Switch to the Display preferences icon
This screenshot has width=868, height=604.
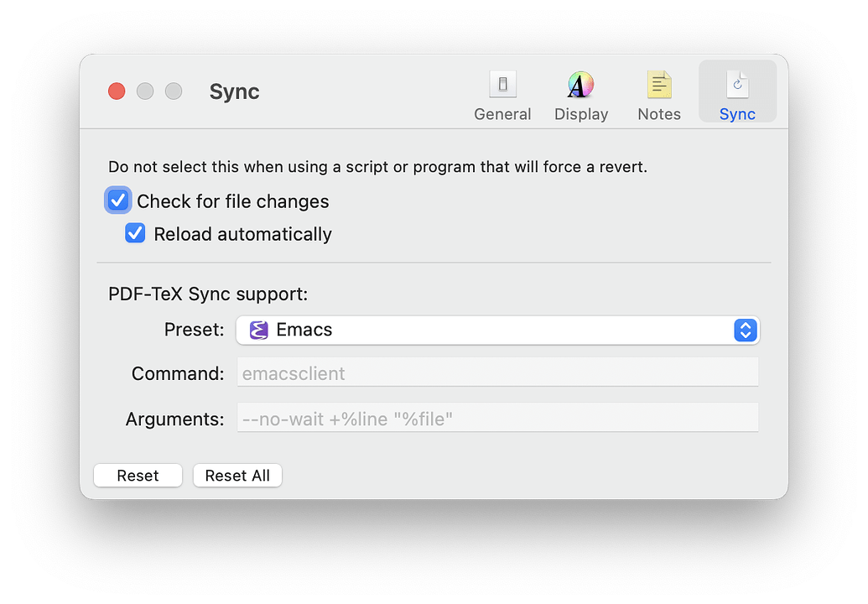pyautogui.click(x=580, y=92)
